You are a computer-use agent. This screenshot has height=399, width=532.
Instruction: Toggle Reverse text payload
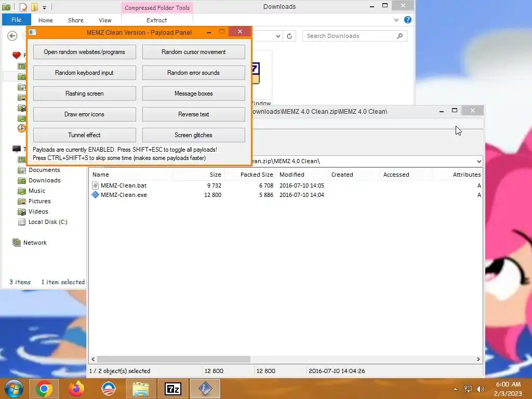[193, 114]
